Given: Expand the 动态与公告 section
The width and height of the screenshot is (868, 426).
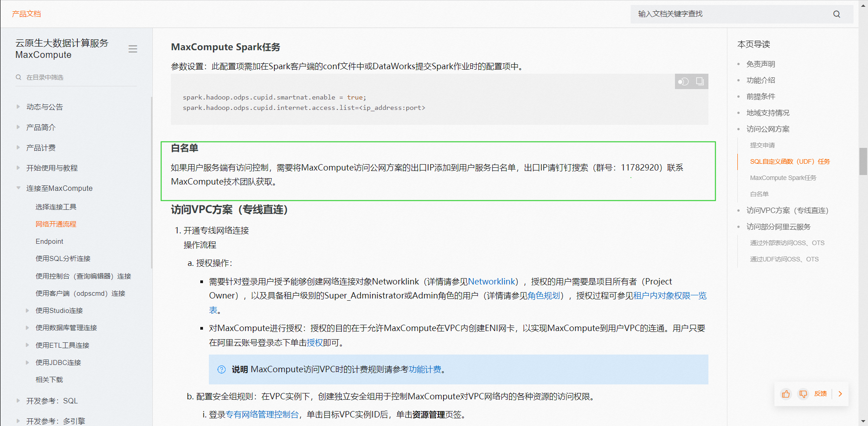Looking at the screenshot, I should coord(18,107).
